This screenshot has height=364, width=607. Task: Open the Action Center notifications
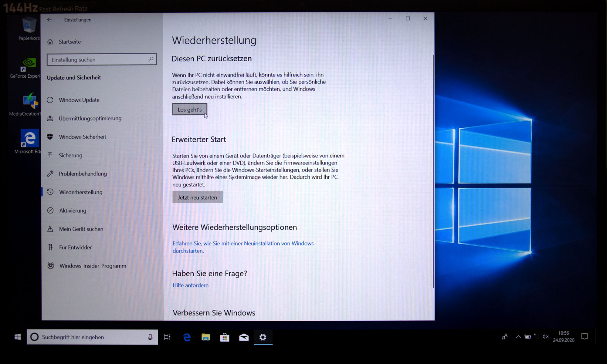[x=585, y=336]
